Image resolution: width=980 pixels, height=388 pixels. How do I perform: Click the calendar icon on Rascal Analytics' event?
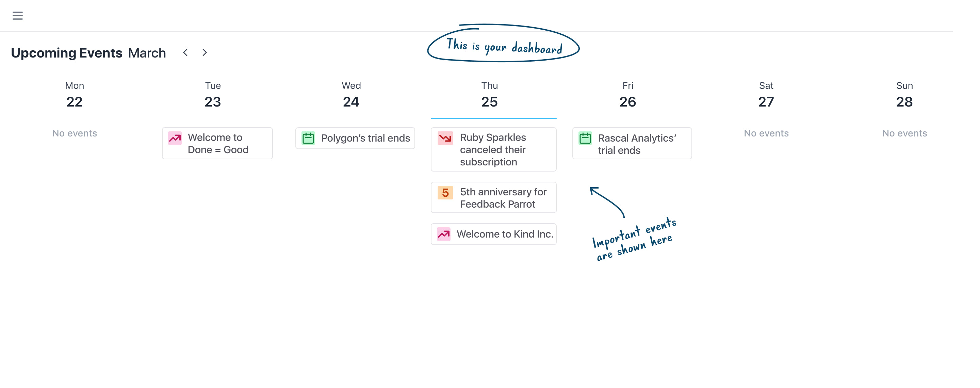[585, 138]
